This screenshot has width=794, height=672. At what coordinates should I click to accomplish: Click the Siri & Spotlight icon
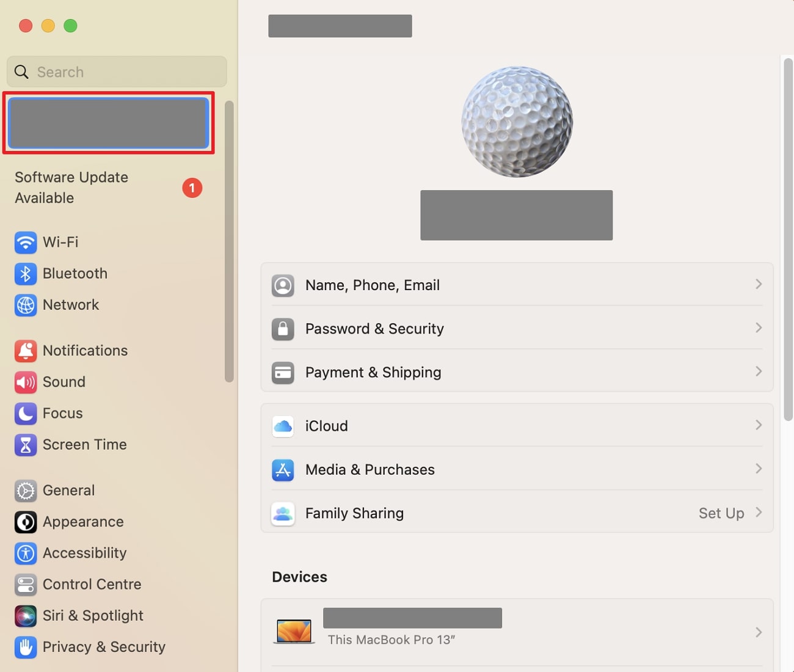(26, 616)
